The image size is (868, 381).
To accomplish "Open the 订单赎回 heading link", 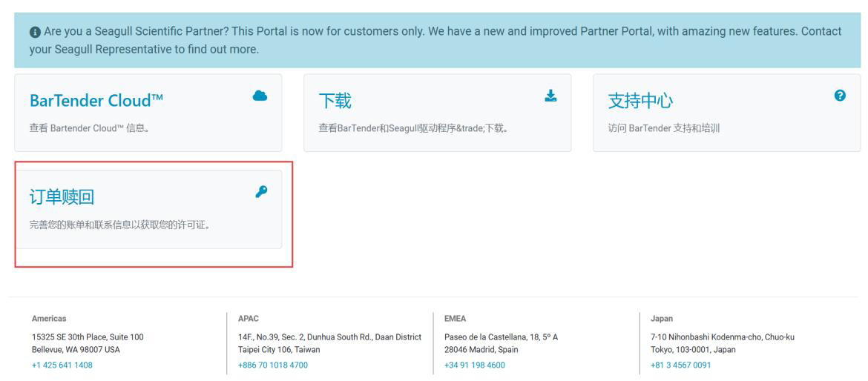I will [62, 197].
